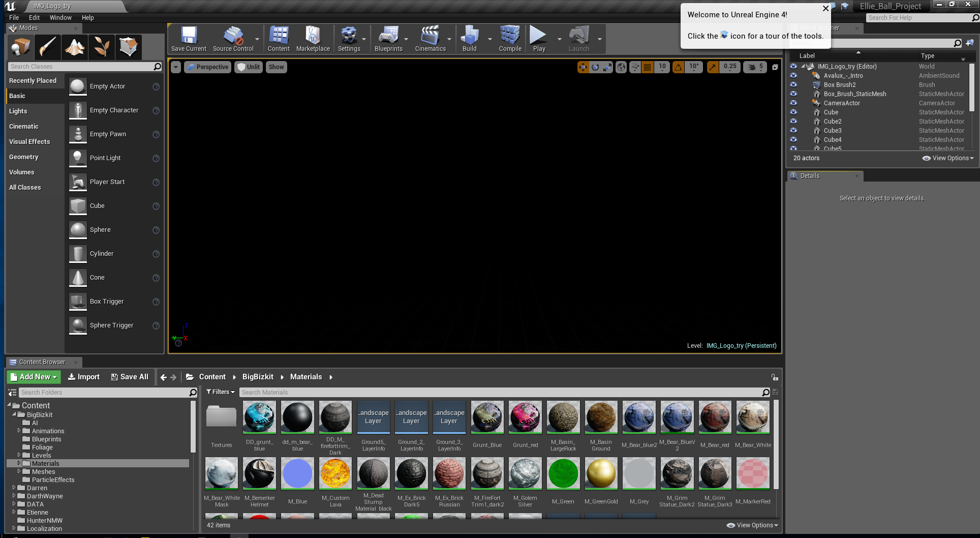Click the Search Materials input field

coord(505,393)
